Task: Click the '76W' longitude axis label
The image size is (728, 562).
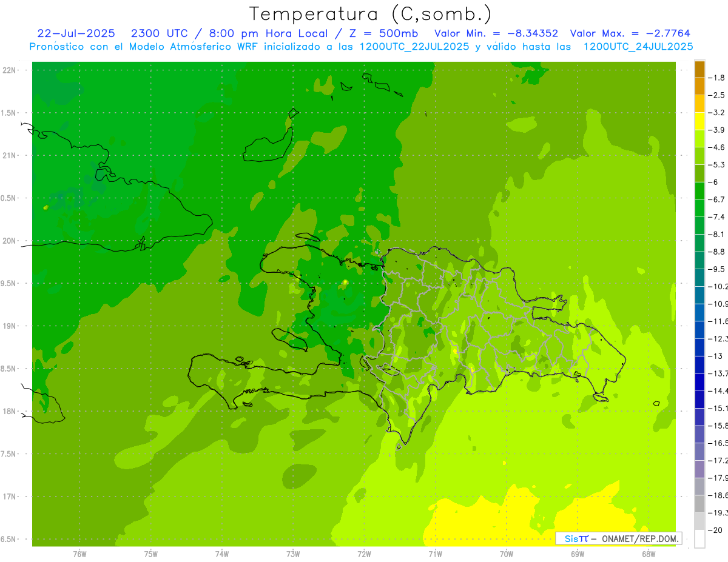Action: (79, 554)
